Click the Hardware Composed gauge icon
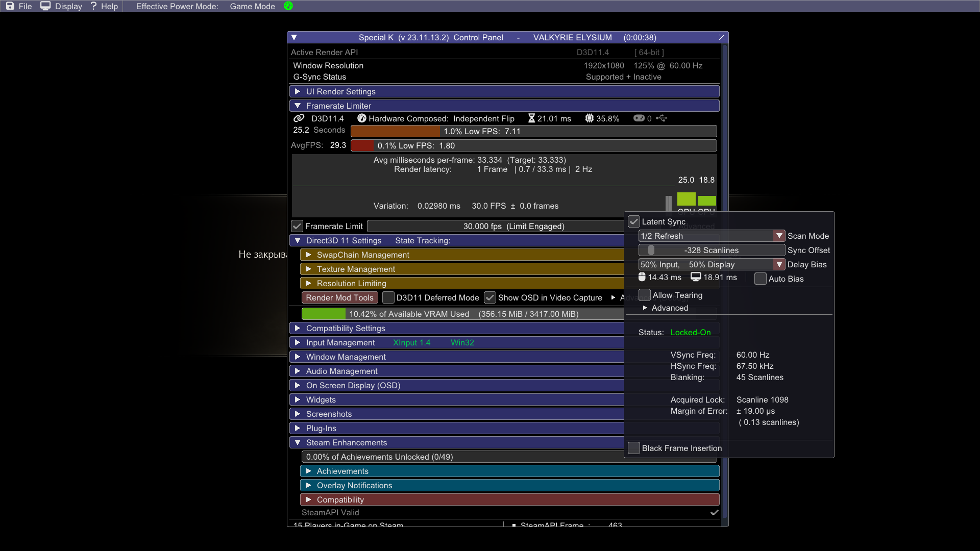 tap(362, 118)
